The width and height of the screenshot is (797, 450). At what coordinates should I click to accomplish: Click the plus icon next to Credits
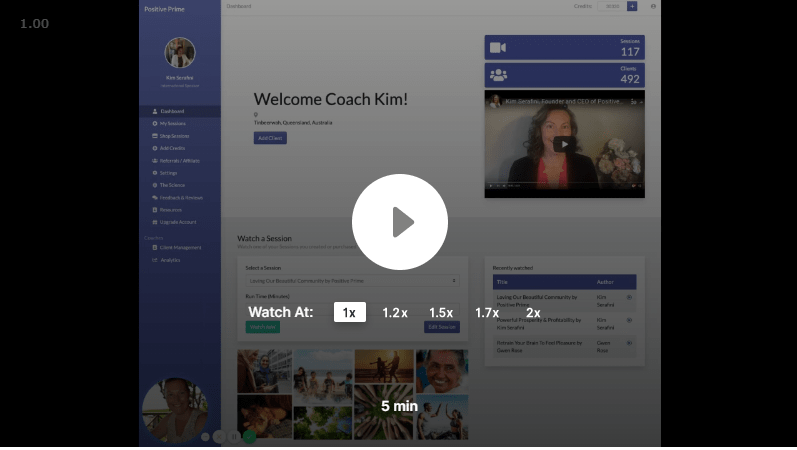(x=632, y=6)
